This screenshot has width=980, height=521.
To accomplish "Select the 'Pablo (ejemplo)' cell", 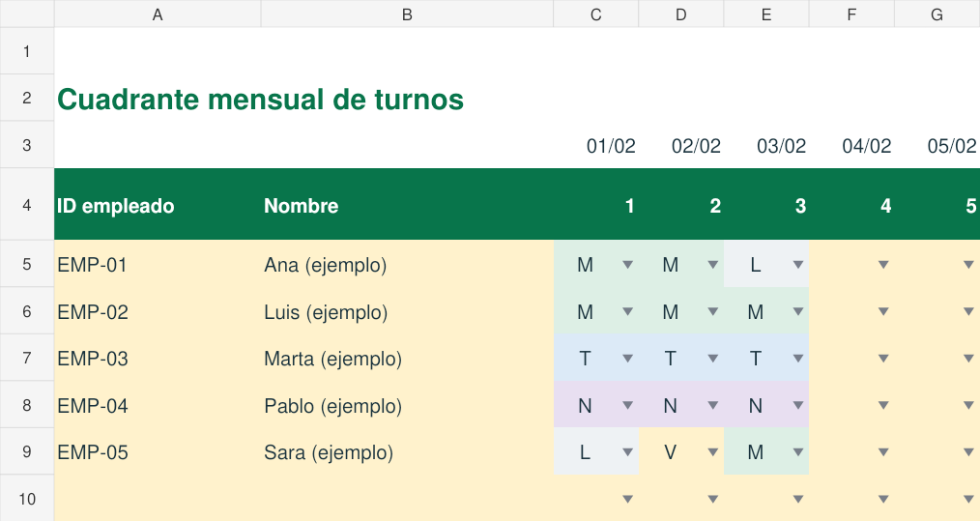I will coord(407,405).
